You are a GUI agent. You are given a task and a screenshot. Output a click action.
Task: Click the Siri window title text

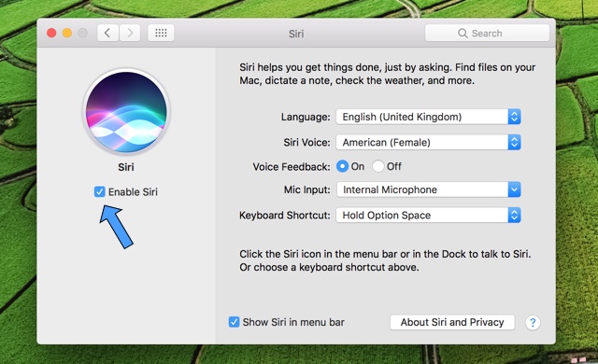(x=296, y=34)
